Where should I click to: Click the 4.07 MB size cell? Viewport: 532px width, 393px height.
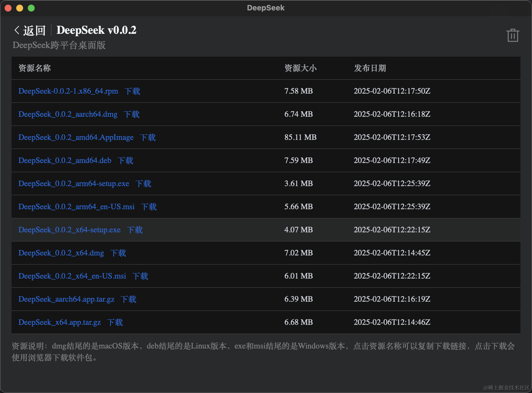299,230
